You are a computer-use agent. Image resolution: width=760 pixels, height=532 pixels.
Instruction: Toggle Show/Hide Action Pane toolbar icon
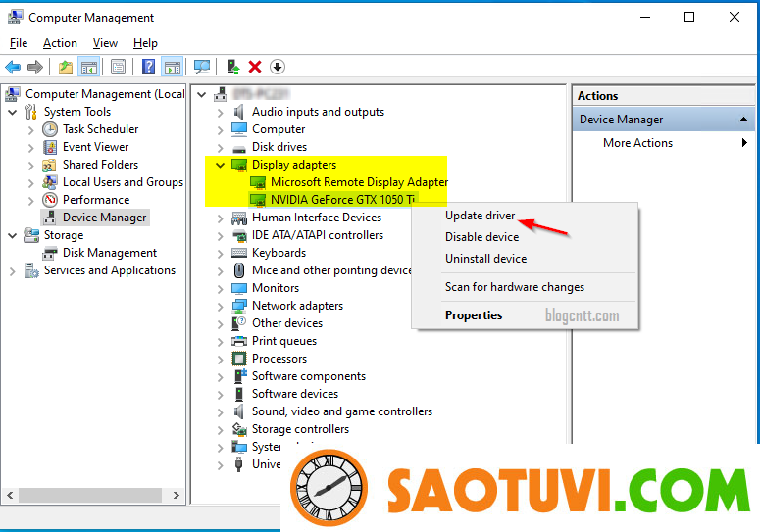[x=173, y=67]
